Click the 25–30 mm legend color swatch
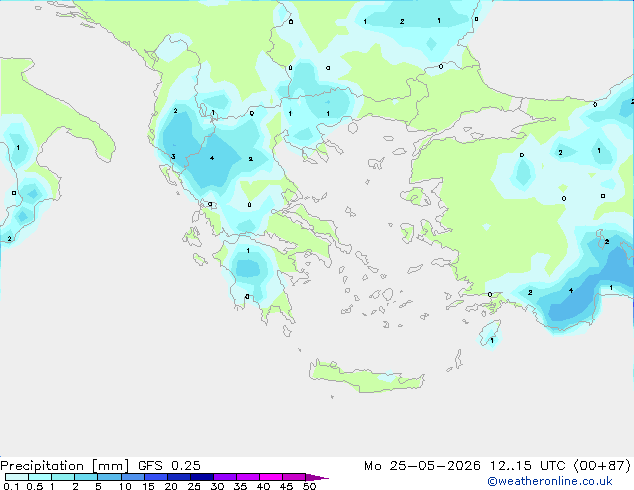 202,477
